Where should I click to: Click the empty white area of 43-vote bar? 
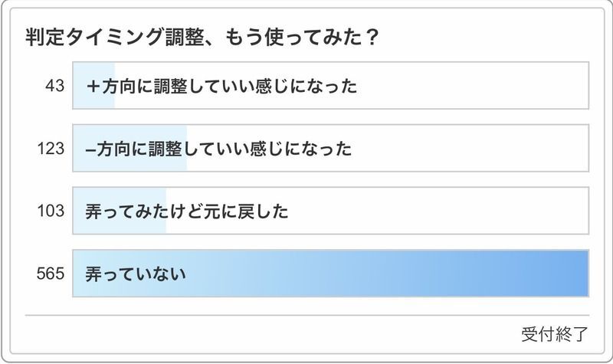click(x=475, y=87)
